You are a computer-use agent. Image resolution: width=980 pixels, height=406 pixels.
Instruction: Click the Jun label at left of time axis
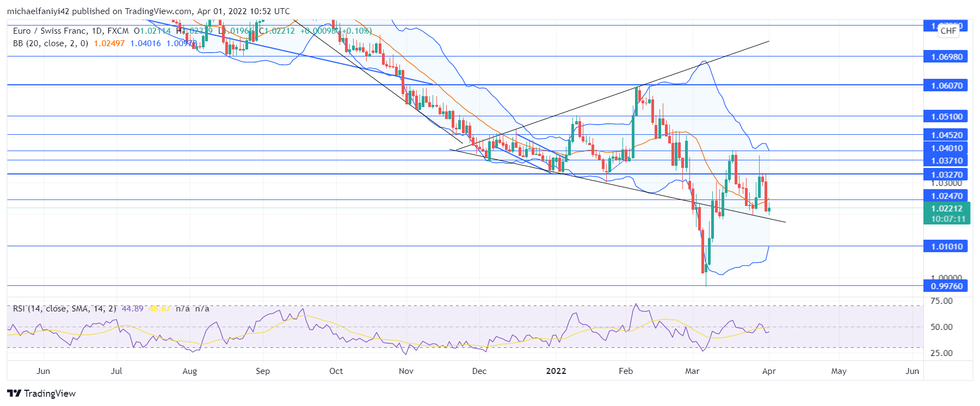pyautogui.click(x=43, y=371)
